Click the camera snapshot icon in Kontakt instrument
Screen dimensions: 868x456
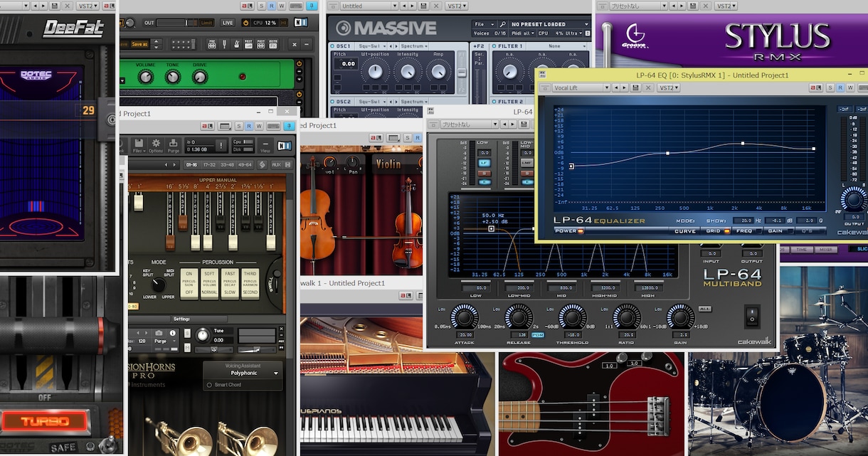159,333
